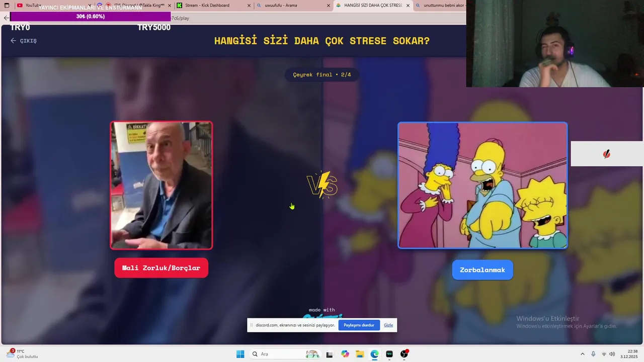Viewport: 644px width, 362px height.
Task: Click Paylaşımı durdur to stop sharing
Action: pyautogui.click(x=359, y=325)
